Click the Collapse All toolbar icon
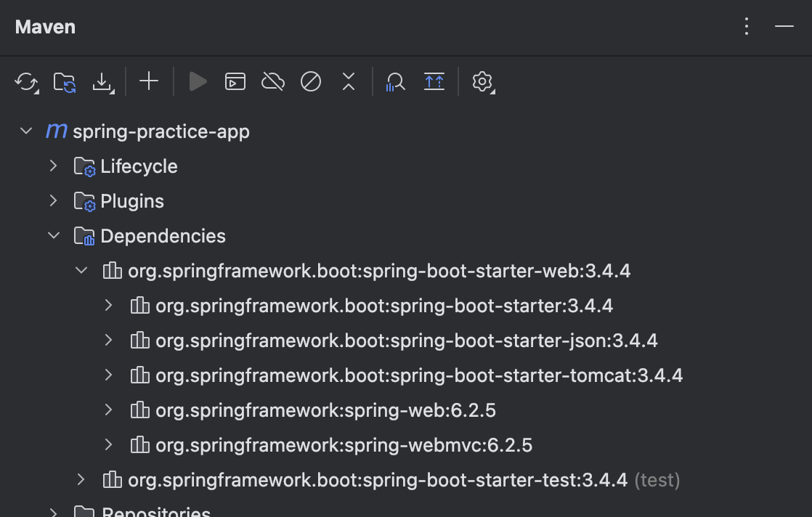The image size is (812, 517). tap(349, 81)
